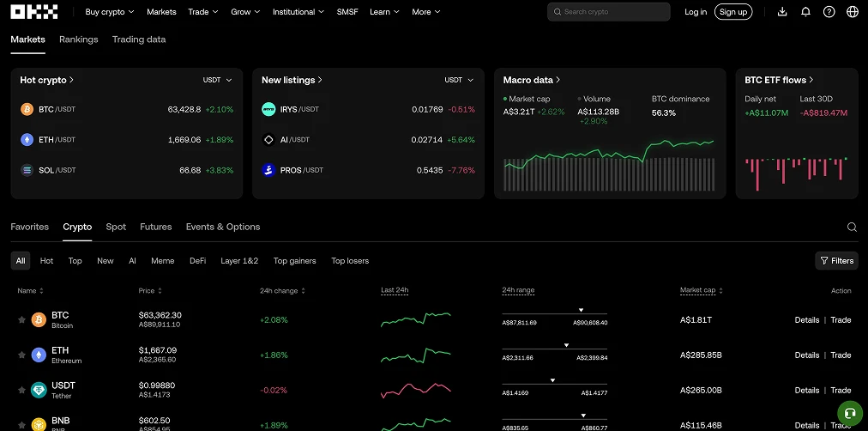The width and height of the screenshot is (868, 431).
Task: Sort table by Price column
Action: point(150,291)
